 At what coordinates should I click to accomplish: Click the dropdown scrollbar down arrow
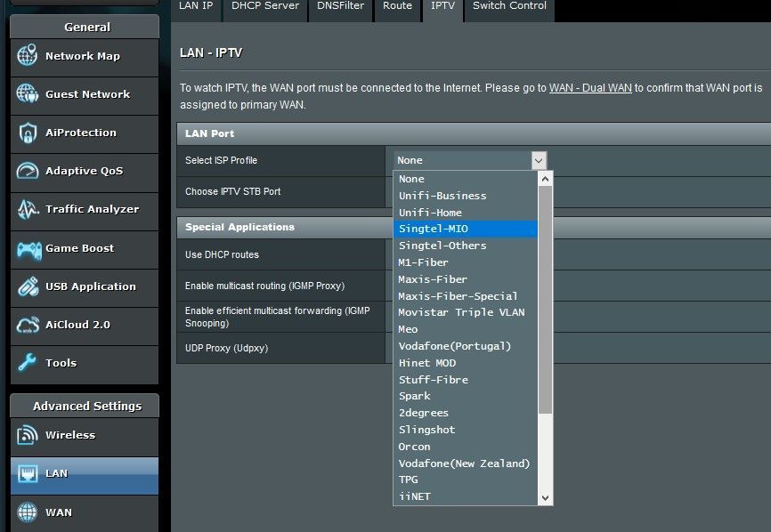pos(544,497)
